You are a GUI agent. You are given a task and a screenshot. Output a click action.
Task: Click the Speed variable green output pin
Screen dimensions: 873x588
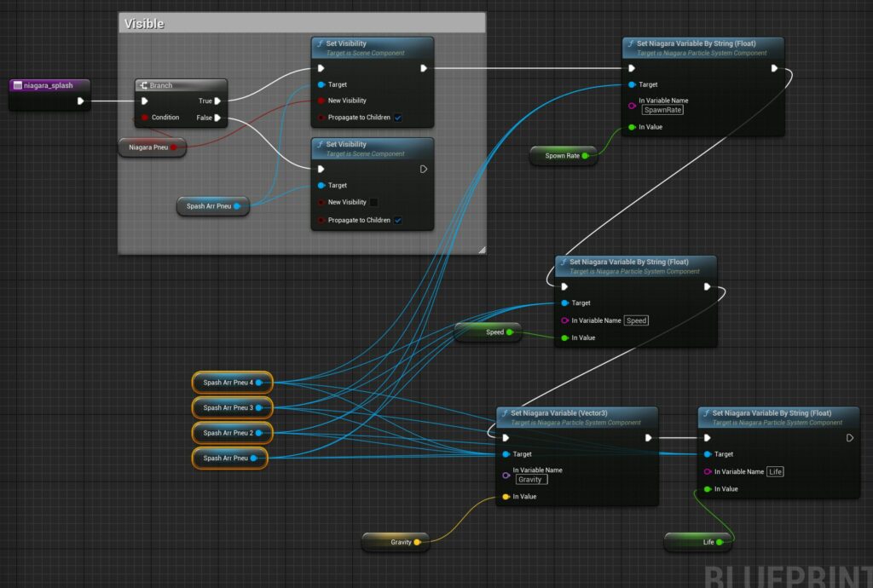click(x=510, y=332)
